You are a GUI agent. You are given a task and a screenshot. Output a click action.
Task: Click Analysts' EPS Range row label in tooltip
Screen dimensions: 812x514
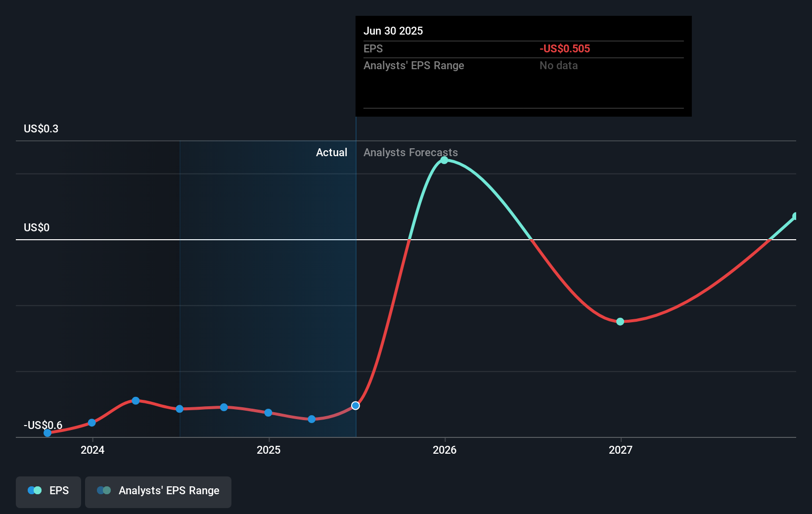point(414,66)
